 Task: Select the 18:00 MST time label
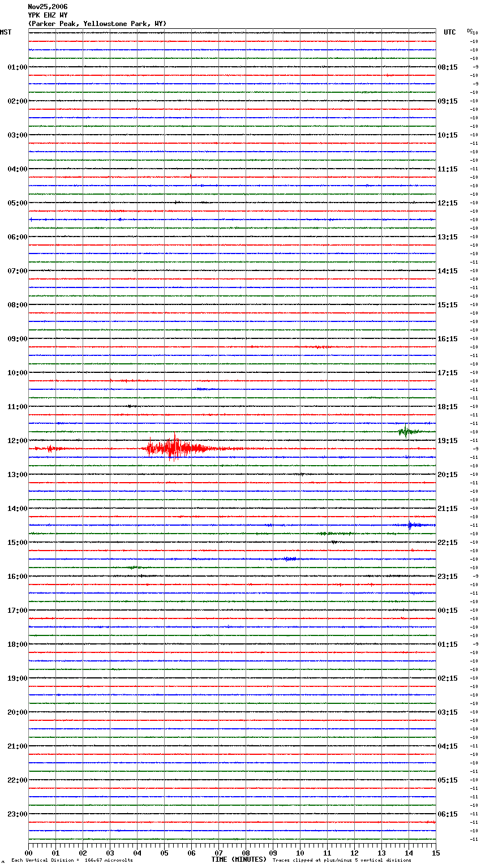tap(17, 644)
